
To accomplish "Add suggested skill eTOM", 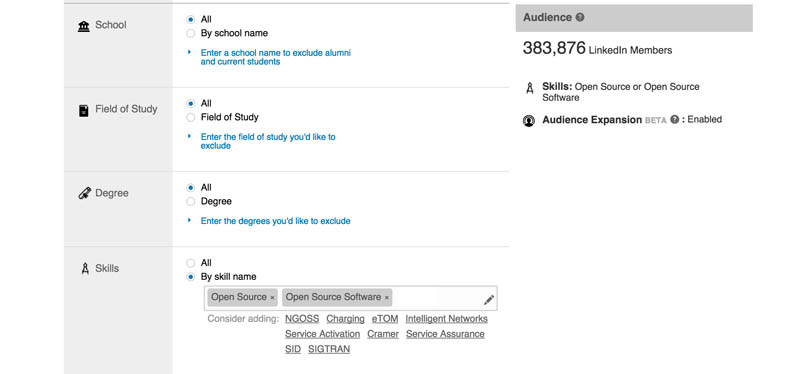I will tap(385, 319).
